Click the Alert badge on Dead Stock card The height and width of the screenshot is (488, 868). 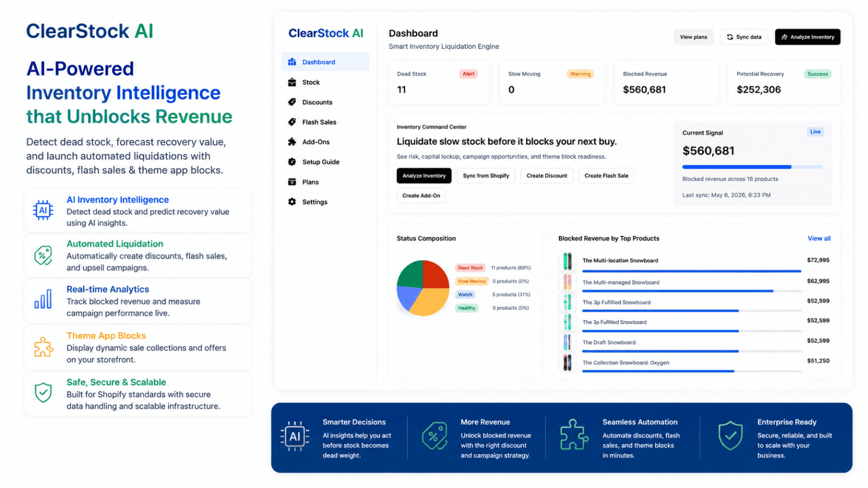click(469, 74)
